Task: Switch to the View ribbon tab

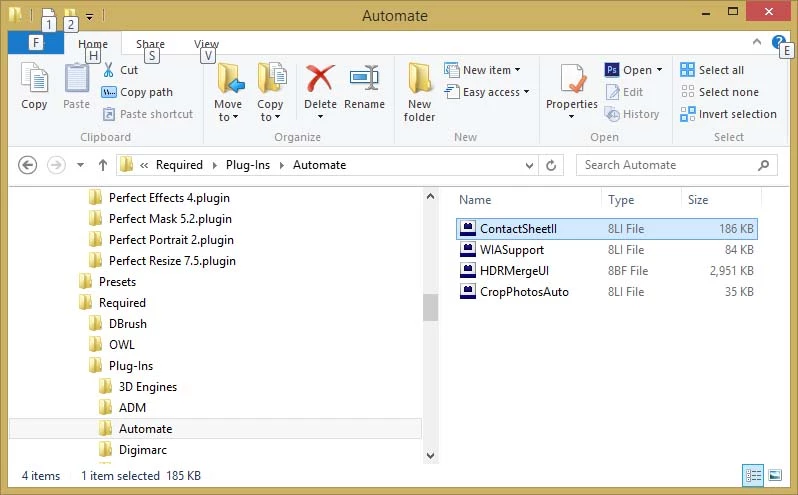Action: 206,44
